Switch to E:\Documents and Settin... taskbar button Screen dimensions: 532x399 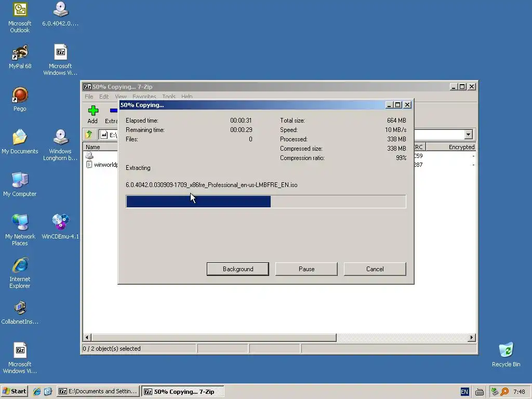coord(98,391)
